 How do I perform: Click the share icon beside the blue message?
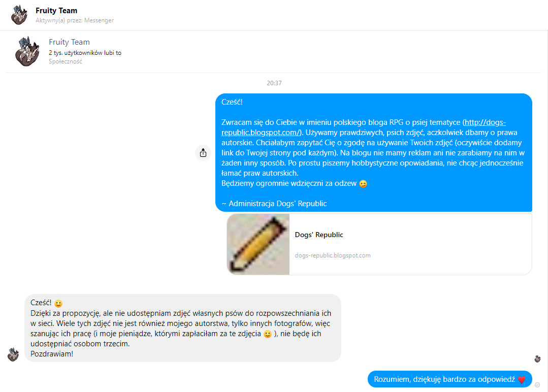[203, 153]
